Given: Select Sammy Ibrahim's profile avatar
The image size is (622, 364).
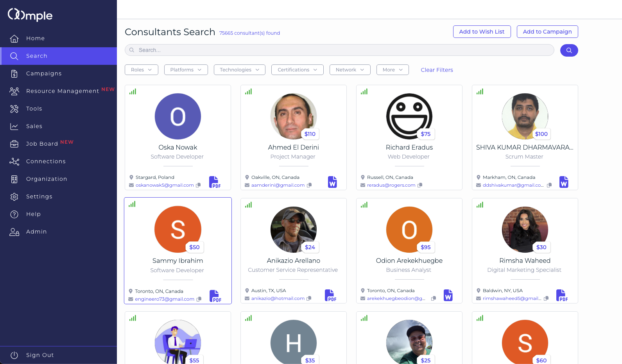Looking at the screenshot, I should [x=178, y=229].
